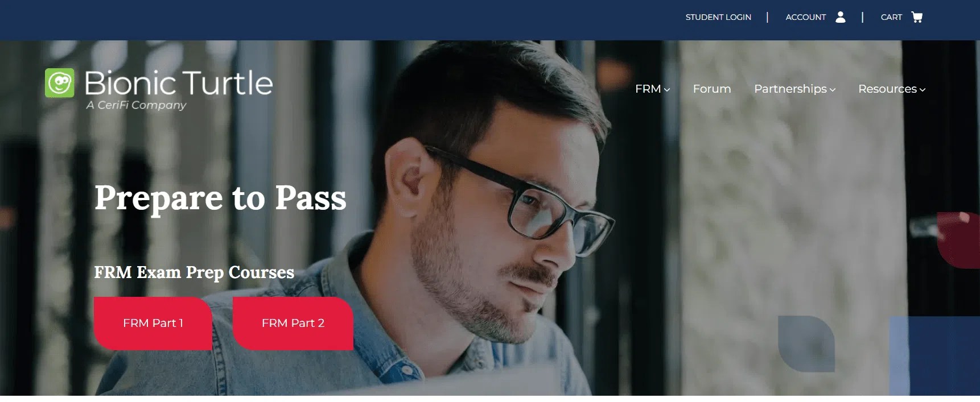
Task: Click the Bionic Turtle green turtle logo icon
Action: point(60,83)
